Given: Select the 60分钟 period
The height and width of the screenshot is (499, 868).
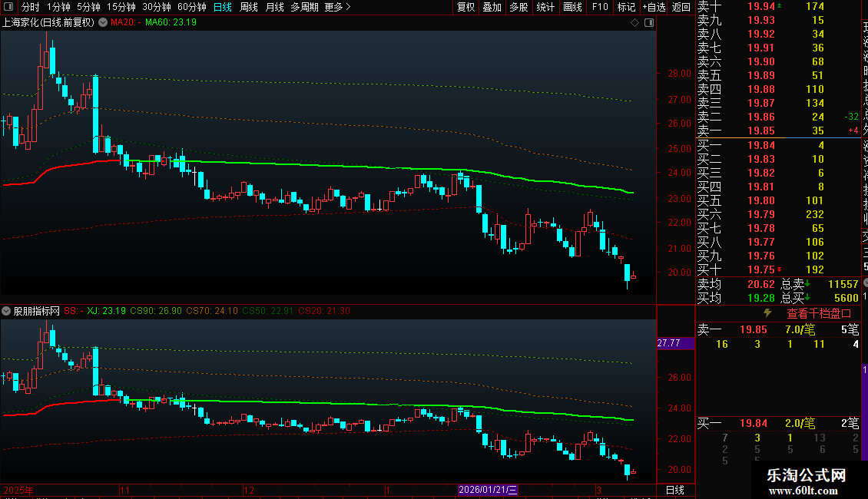Looking at the screenshot, I should click(191, 8).
